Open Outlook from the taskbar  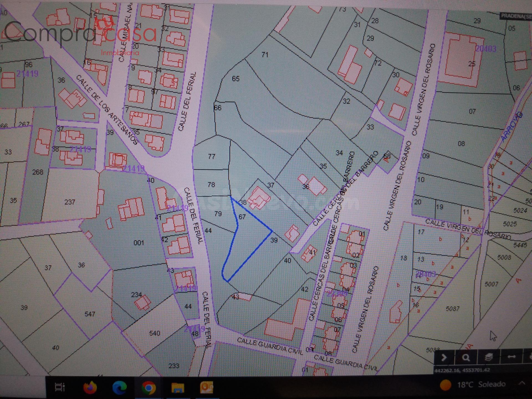(207, 387)
